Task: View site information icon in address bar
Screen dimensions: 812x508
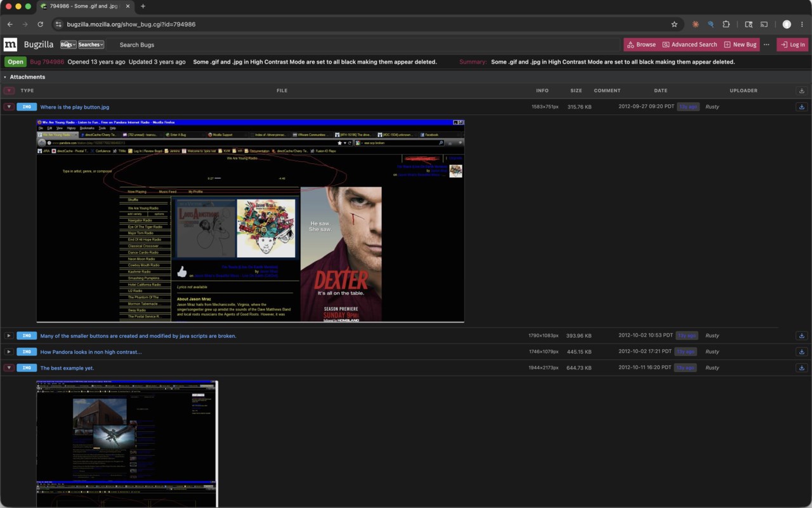Action: (58, 24)
